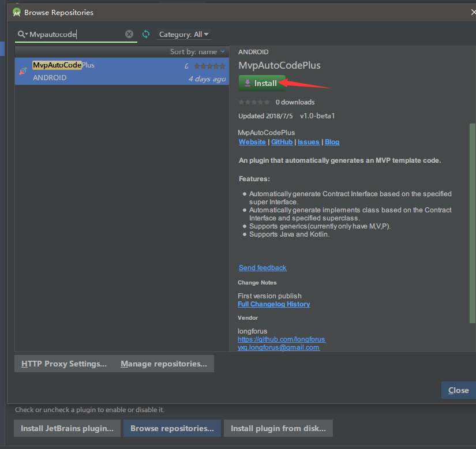Open the plugin Issues link
This screenshot has height=449, width=476.
[309, 142]
